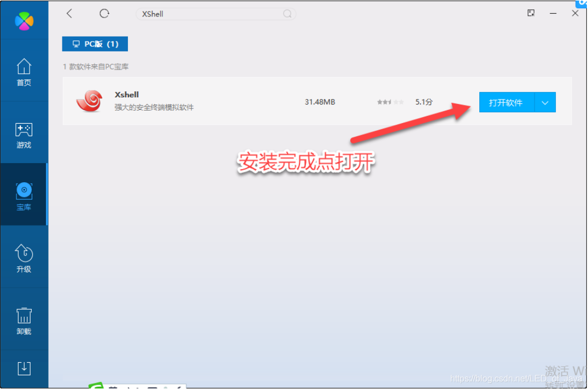
Task: Click the star rating for Xshell
Action: [x=390, y=102]
